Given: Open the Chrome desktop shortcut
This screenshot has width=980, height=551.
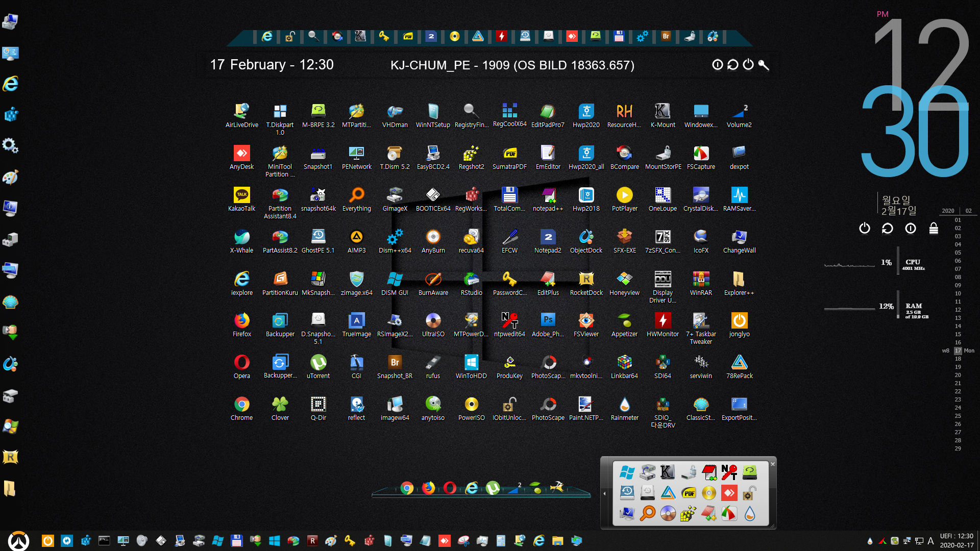Looking at the screenshot, I should pyautogui.click(x=241, y=408).
